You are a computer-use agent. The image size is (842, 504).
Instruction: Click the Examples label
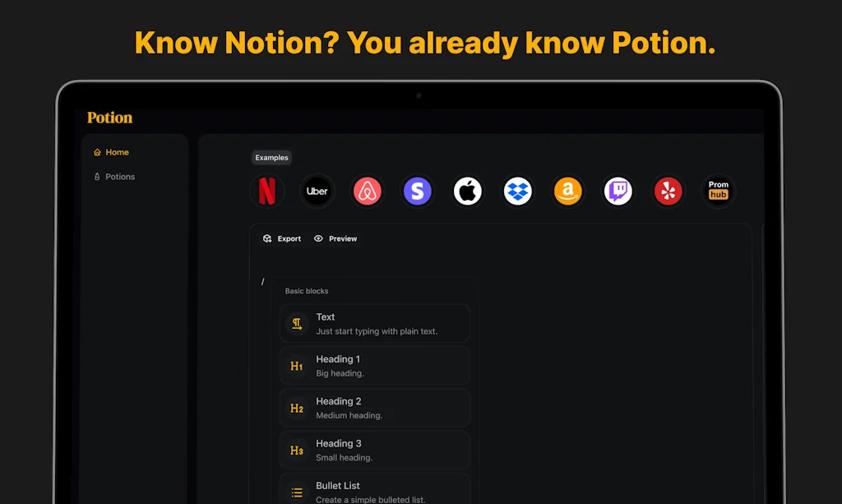pyautogui.click(x=271, y=157)
